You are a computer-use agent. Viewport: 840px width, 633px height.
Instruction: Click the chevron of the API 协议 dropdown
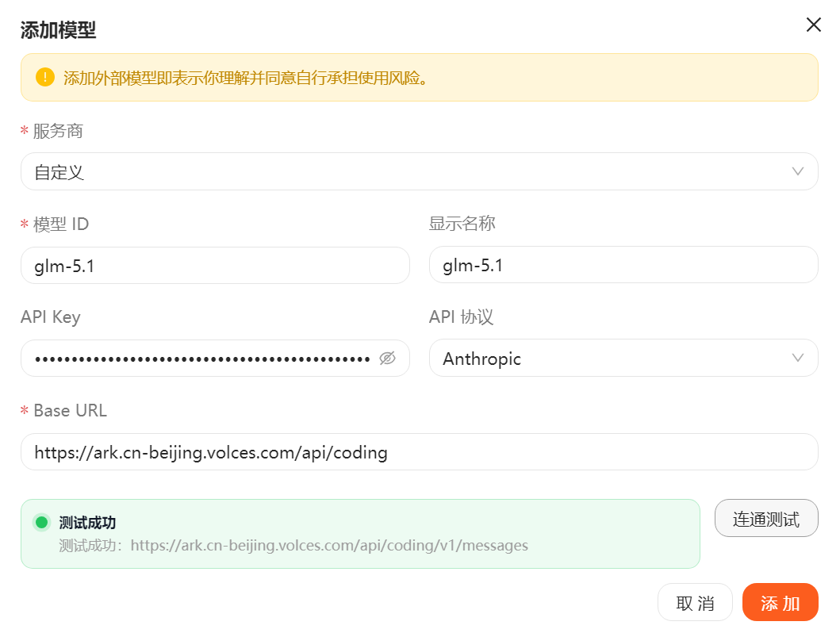pos(799,358)
